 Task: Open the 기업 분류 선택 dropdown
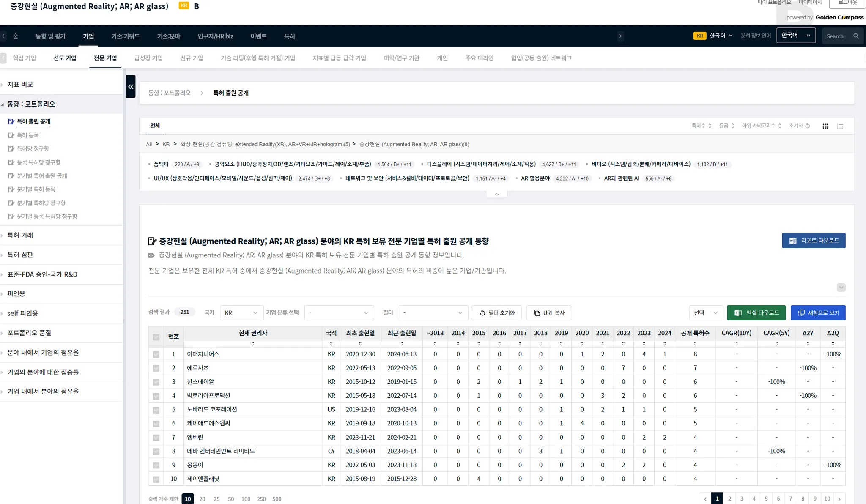pos(339,313)
